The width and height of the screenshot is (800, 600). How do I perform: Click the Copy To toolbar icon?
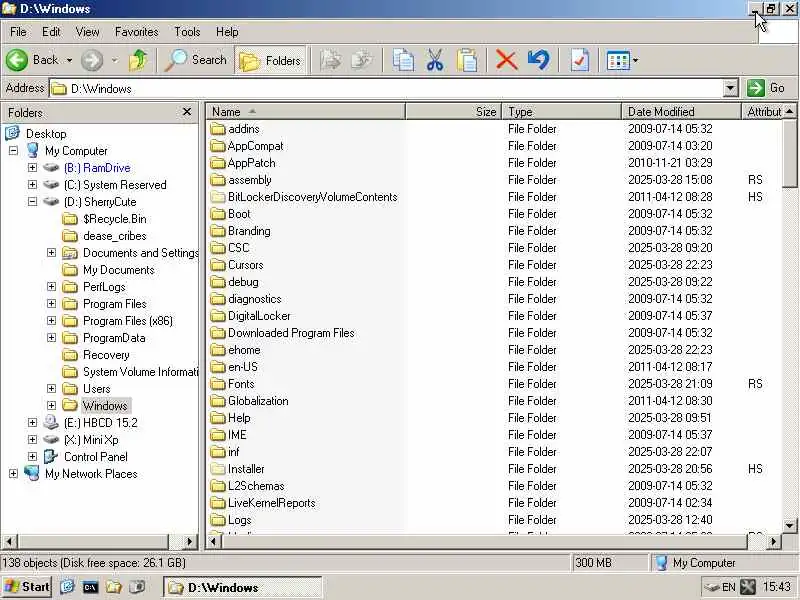[x=362, y=60]
